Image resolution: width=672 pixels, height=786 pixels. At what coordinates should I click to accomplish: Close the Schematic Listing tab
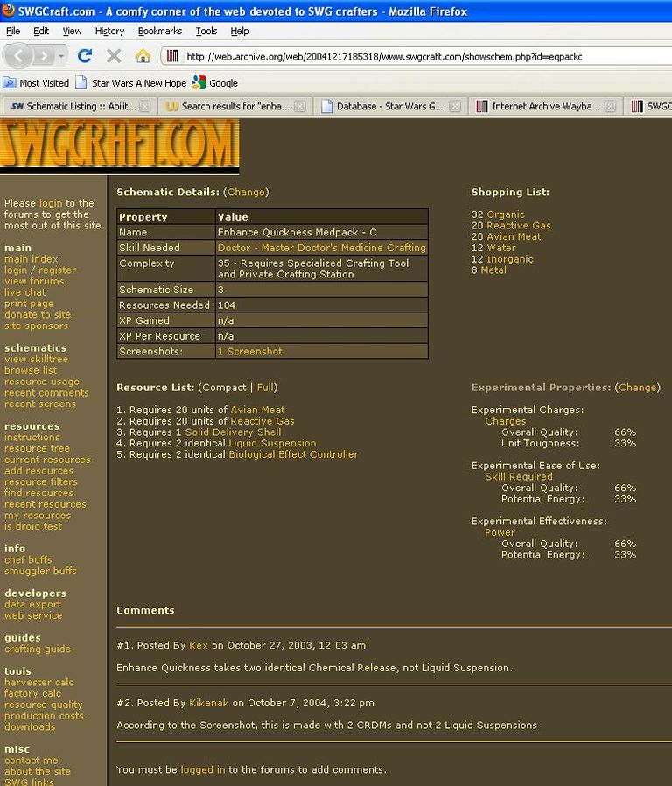(x=144, y=107)
